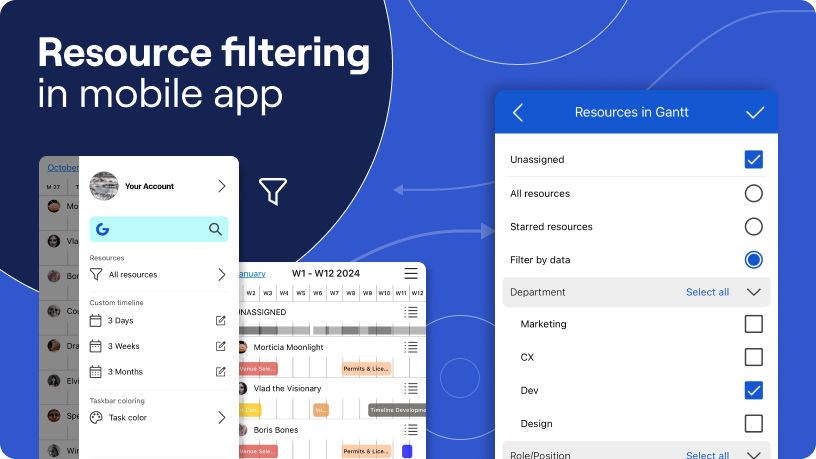Edit the 3 Weeks timeline
816x459 pixels.
tap(221, 346)
